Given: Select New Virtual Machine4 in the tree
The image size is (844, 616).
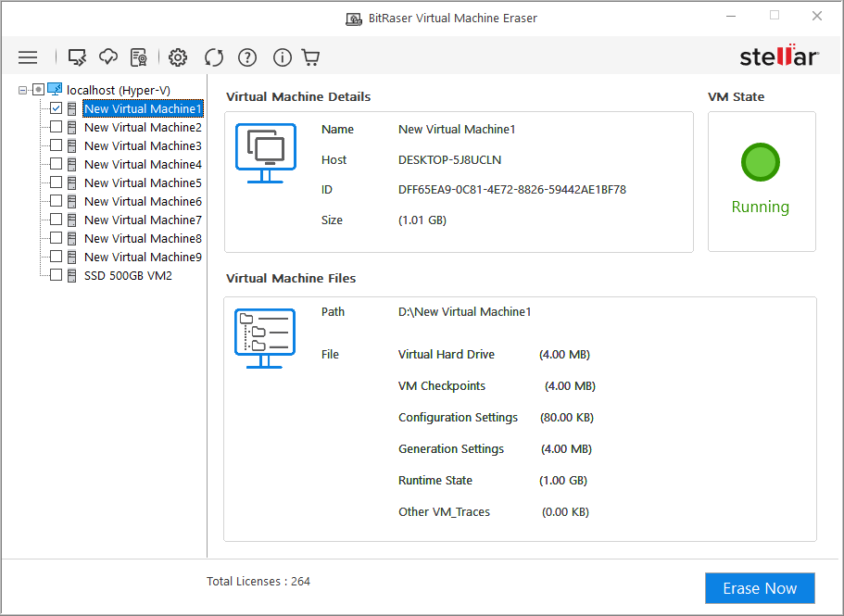Looking at the screenshot, I should [144, 165].
